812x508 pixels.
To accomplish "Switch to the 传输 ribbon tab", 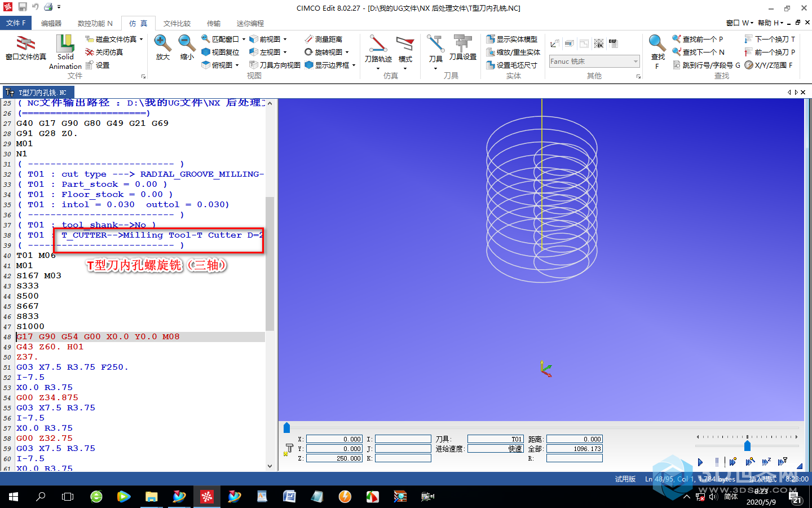I will [214, 23].
